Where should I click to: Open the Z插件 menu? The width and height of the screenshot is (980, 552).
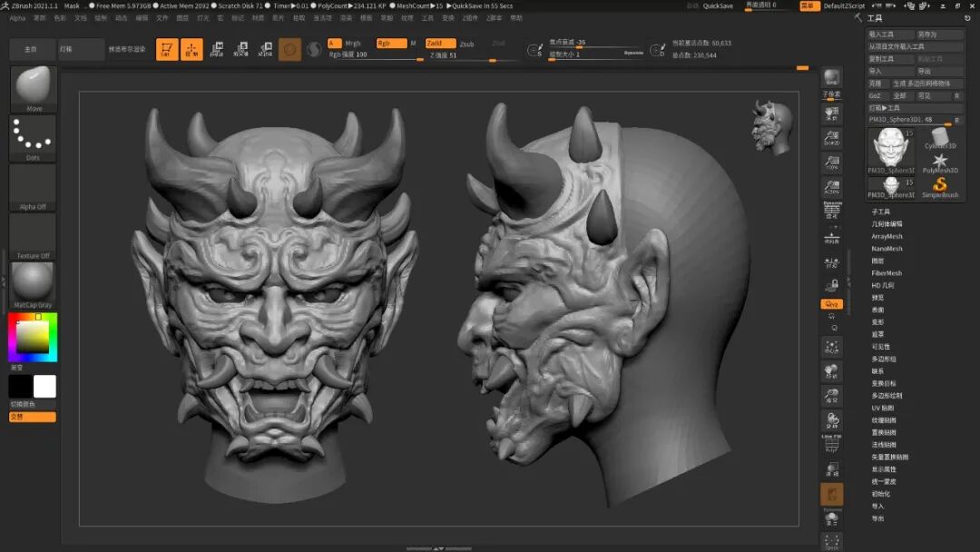point(470,18)
